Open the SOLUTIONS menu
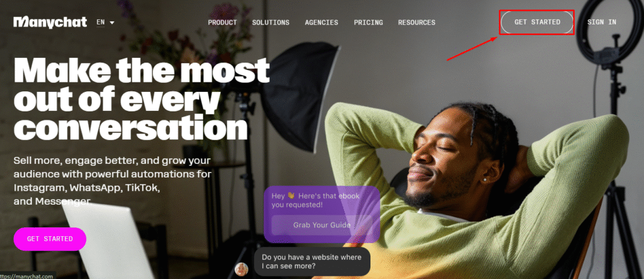The width and height of the screenshot is (644, 279). click(270, 22)
